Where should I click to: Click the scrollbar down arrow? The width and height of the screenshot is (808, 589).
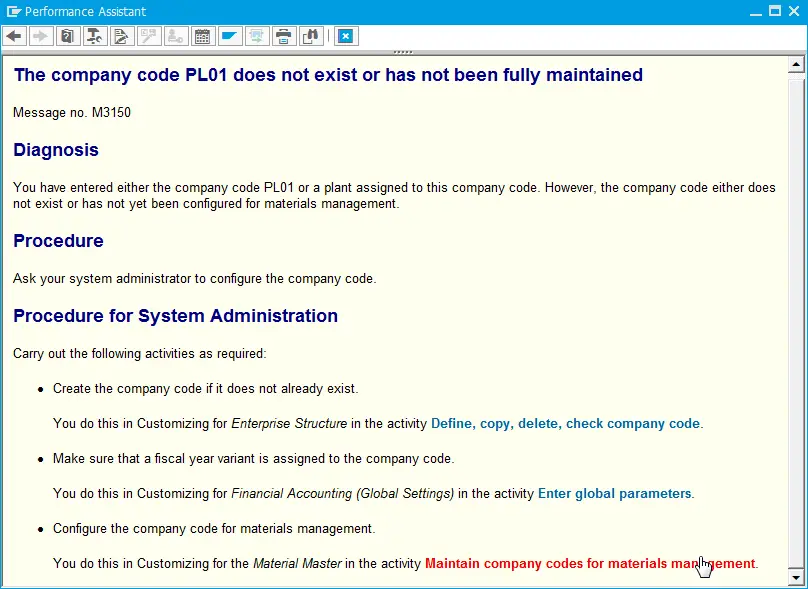pos(796,576)
